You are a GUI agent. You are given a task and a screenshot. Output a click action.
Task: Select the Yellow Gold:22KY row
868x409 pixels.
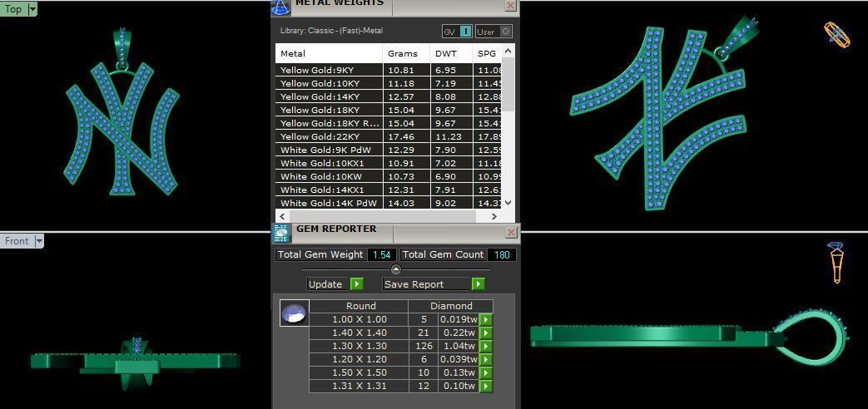(x=389, y=136)
